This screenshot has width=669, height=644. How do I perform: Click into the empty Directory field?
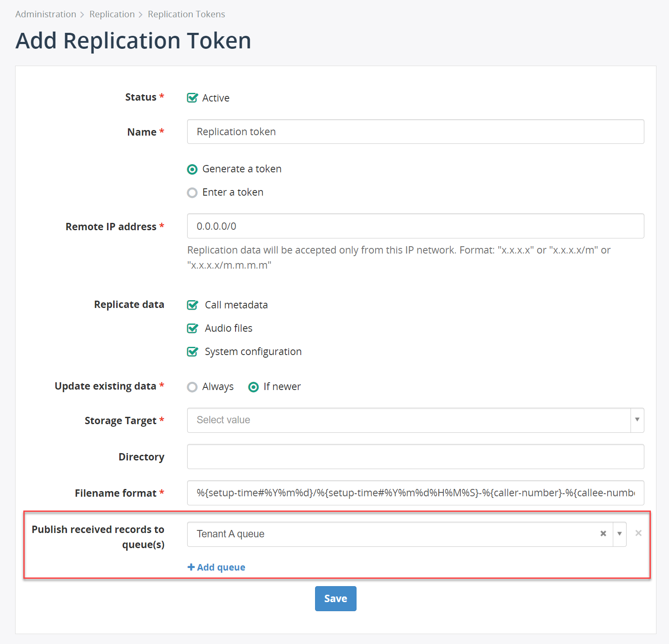click(415, 457)
